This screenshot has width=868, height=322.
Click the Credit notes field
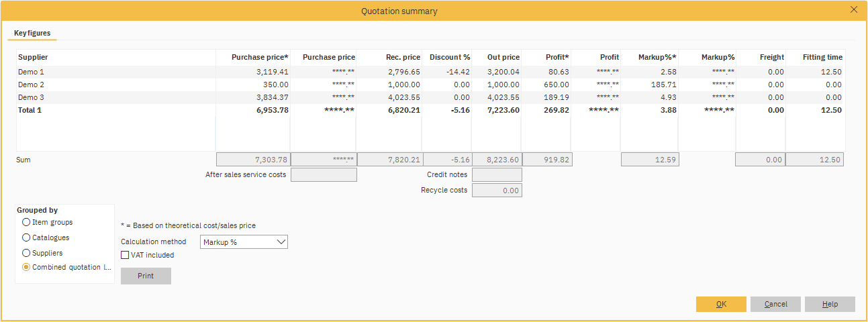pos(497,175)
